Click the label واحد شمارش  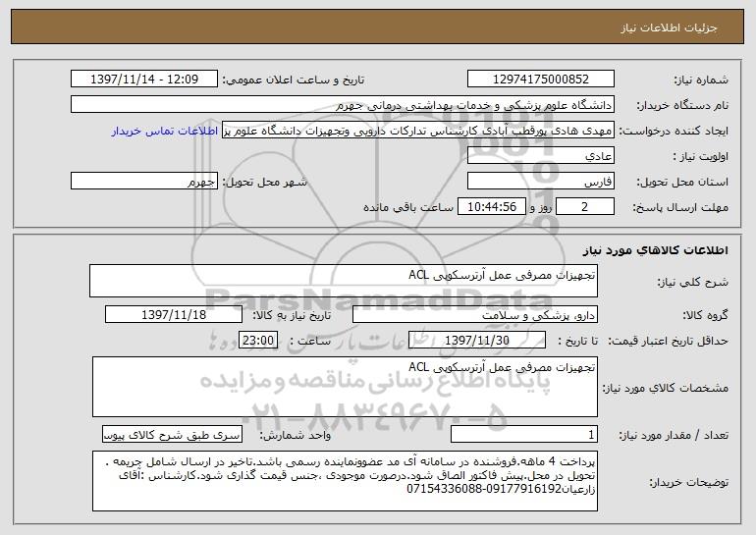296,436
